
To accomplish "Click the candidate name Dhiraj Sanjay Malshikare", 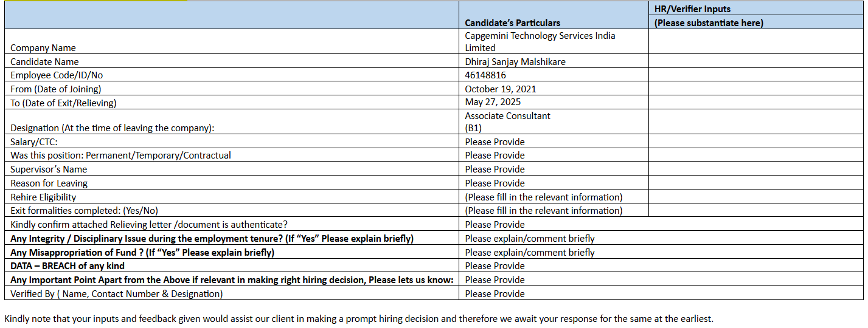I will tap(515, 61).
